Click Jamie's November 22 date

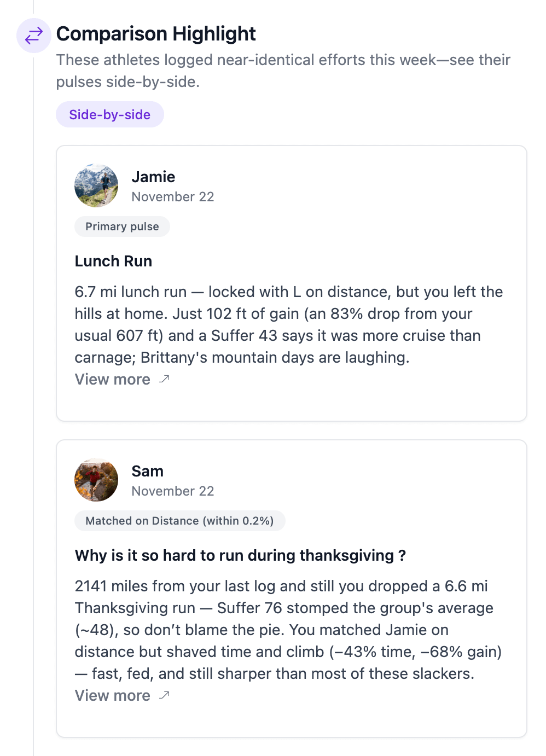coord(172,197)
